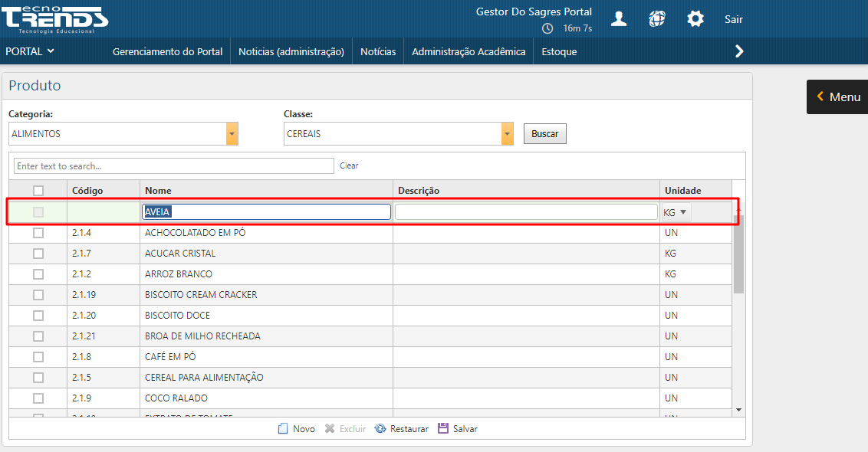Click the Salvar save disk icon
The height and width of the screenshot is (452, 868).
click(x=443, y=429)
